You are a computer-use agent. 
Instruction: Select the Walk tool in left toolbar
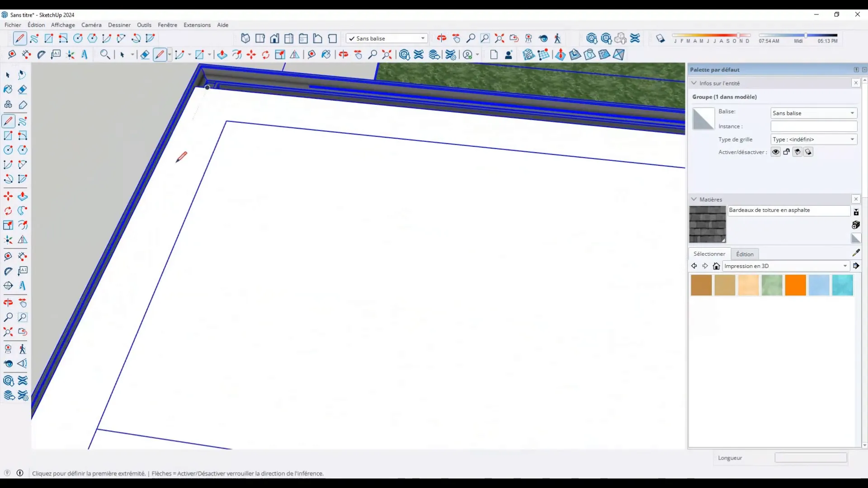[x=23, y=349]
